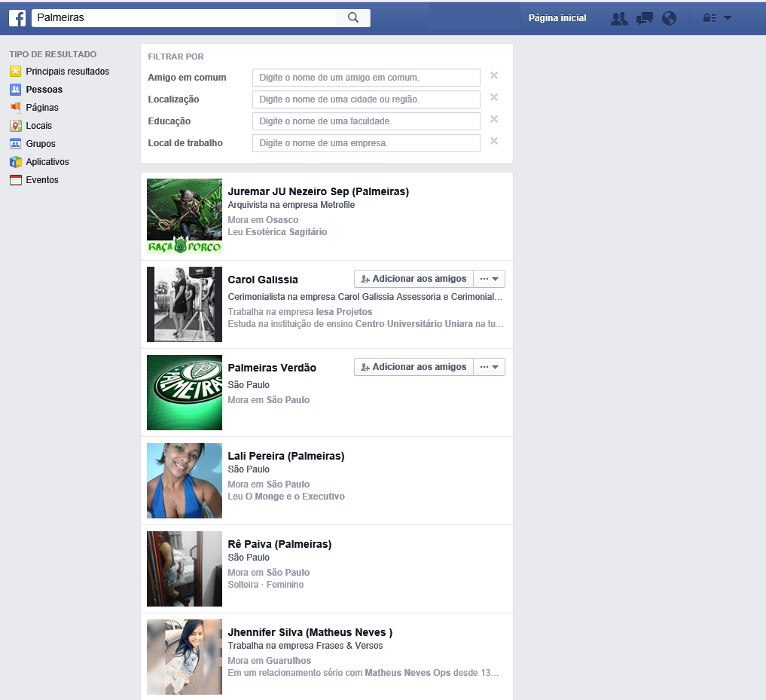Remove the Educação filter
The width and height of the screenshot is (766, 700).
pos(494,119)
